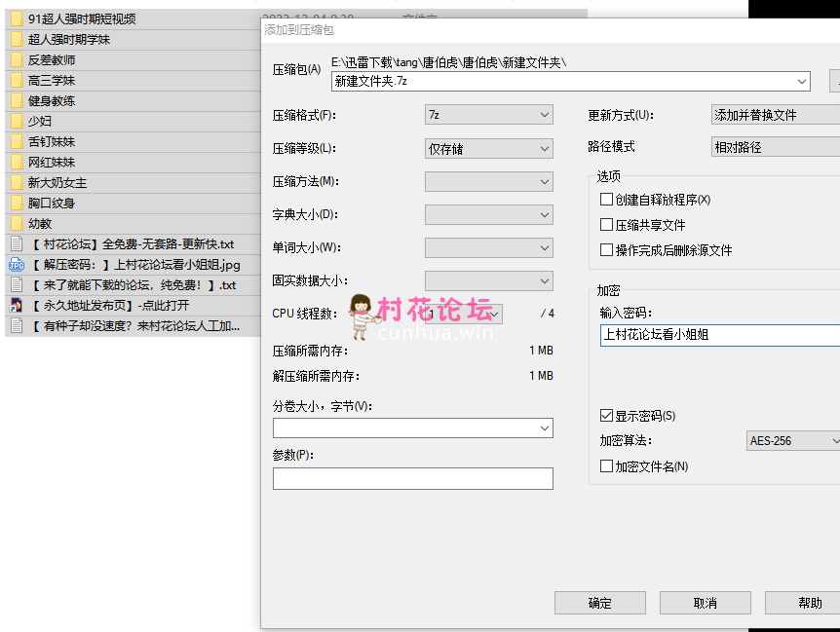Expand the 压缩等级 仅存储 dropdown
The width and height of the screenshot is (840, 632).
click(x=488, y=149)
